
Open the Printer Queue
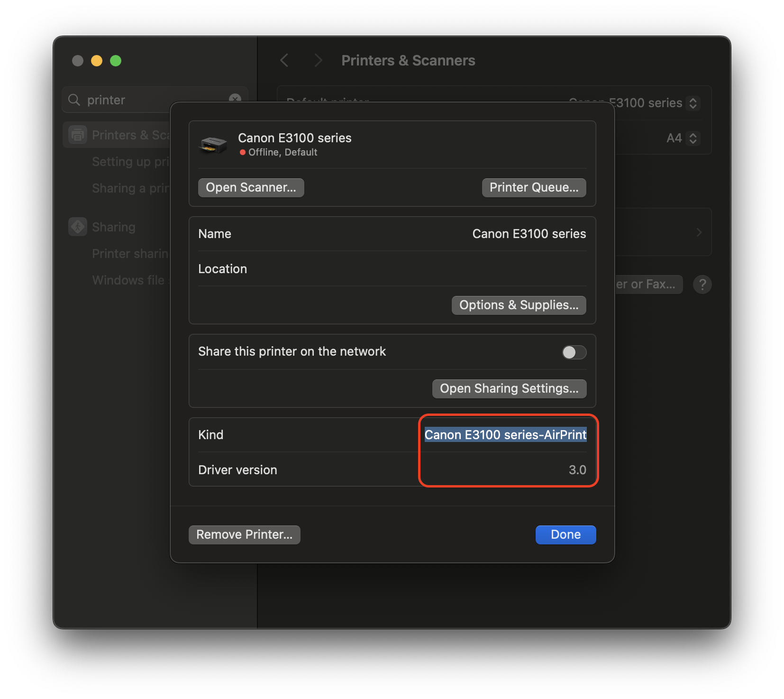pos(534,187)
